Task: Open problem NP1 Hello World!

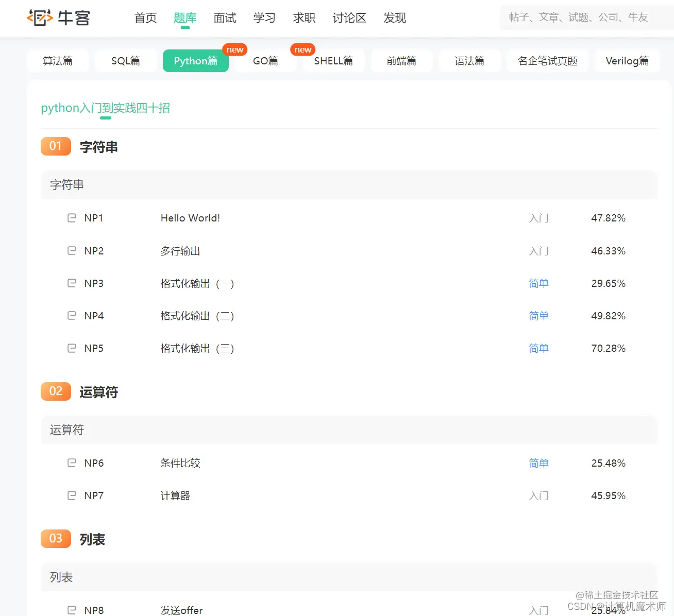Action: [x=190, y=218]
